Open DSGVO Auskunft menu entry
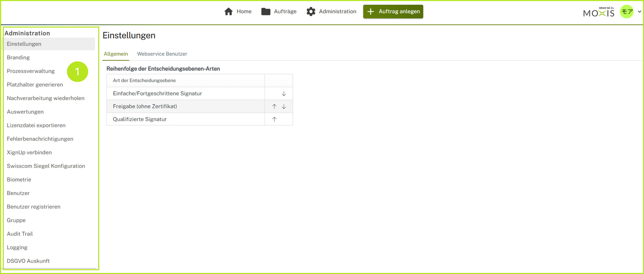 tap(28, 261)
